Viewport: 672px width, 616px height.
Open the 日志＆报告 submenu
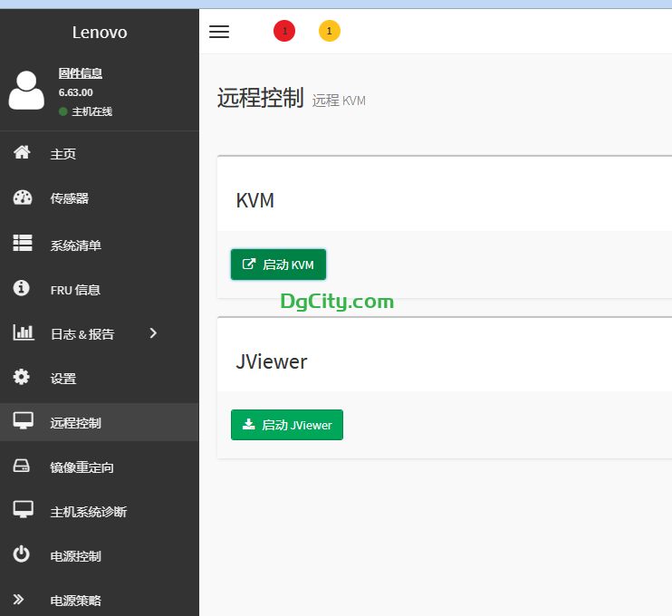(82, 334)
